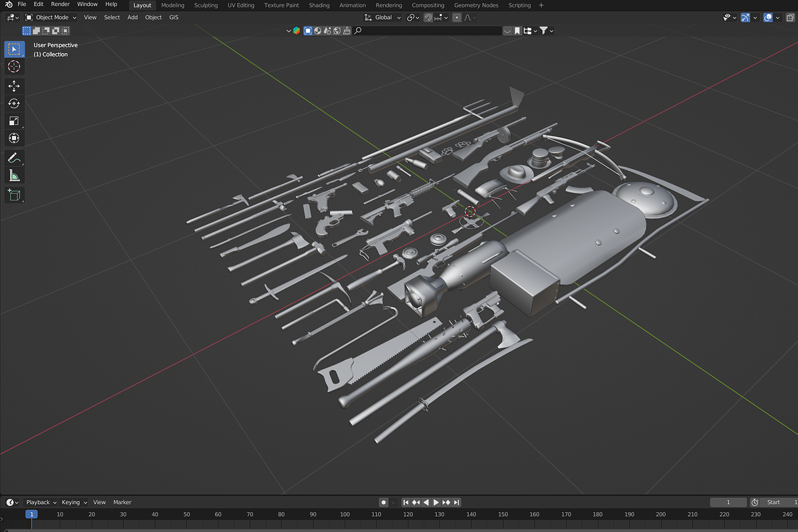Open the Edit menu

tap(39, 5)
